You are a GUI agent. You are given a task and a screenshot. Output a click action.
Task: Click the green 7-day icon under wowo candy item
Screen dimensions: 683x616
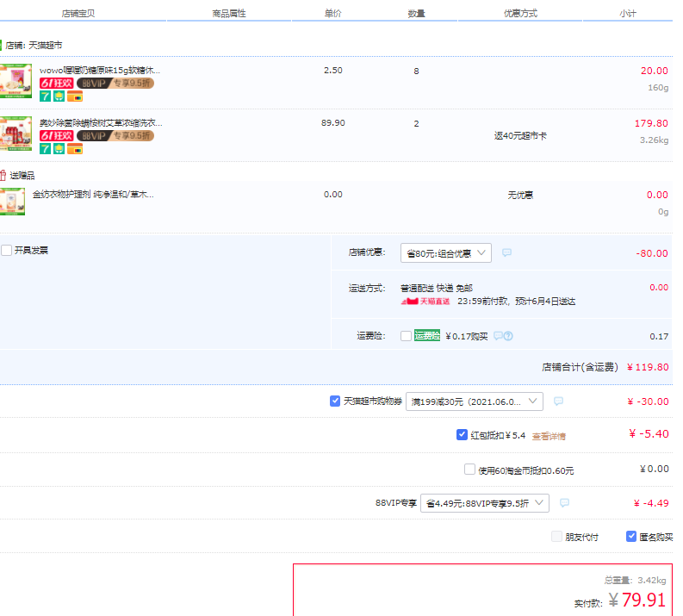pos(46,96)
